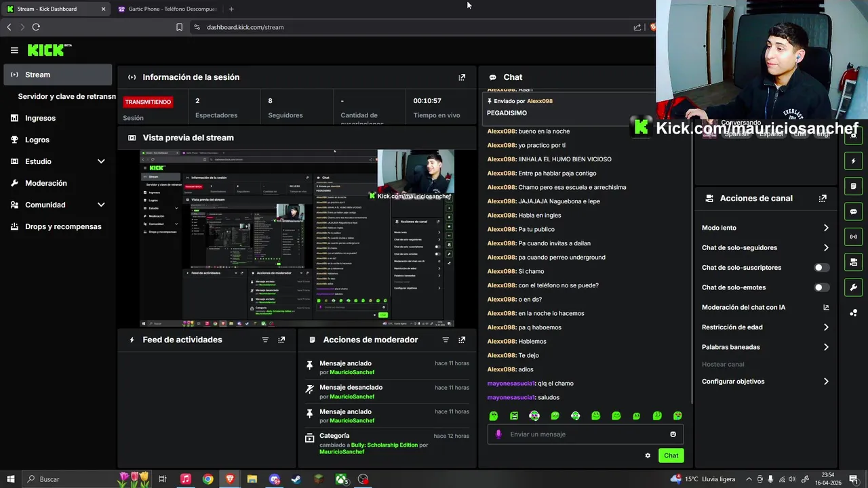Toggle Chat de solo-suscriptores switch

coord(821,268)
